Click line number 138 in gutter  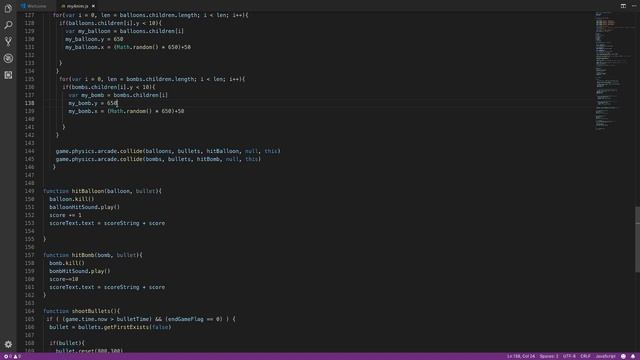coord(29,103)
